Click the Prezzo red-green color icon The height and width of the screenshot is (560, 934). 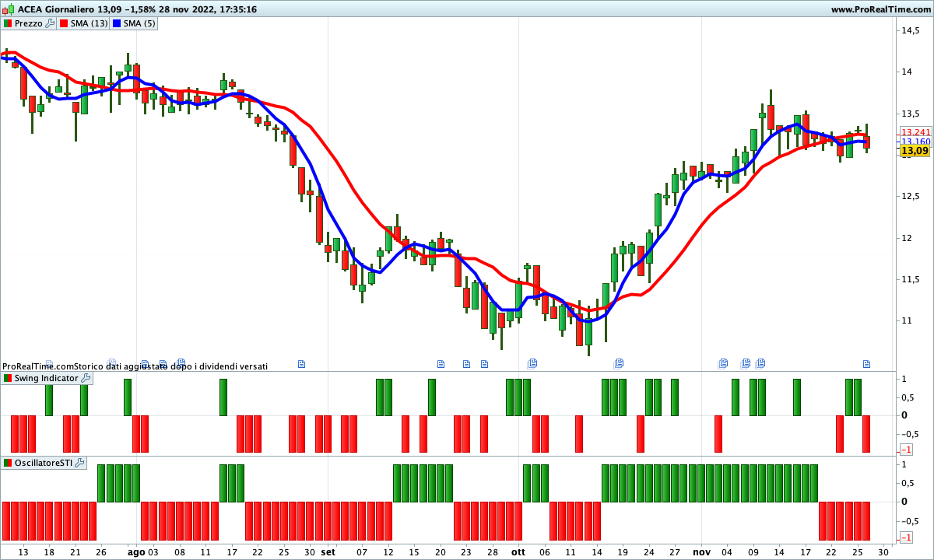tap(8, 23)
